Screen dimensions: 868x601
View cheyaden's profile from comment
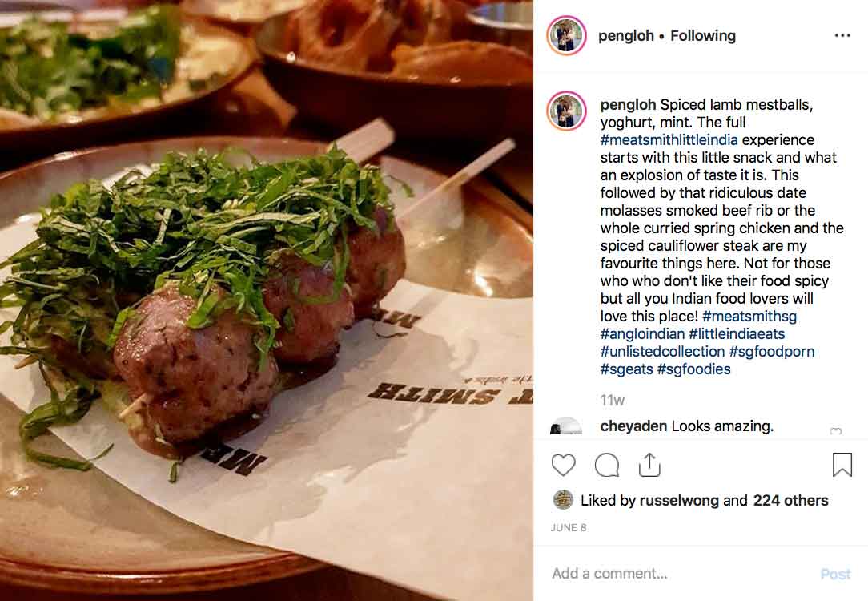[633, 426]
